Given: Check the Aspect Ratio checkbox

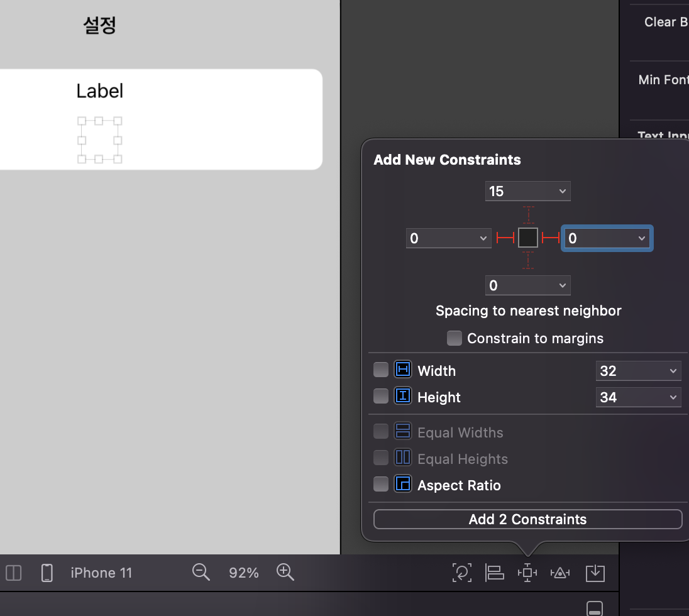Looking at the screenshot, I should (381, 484).
